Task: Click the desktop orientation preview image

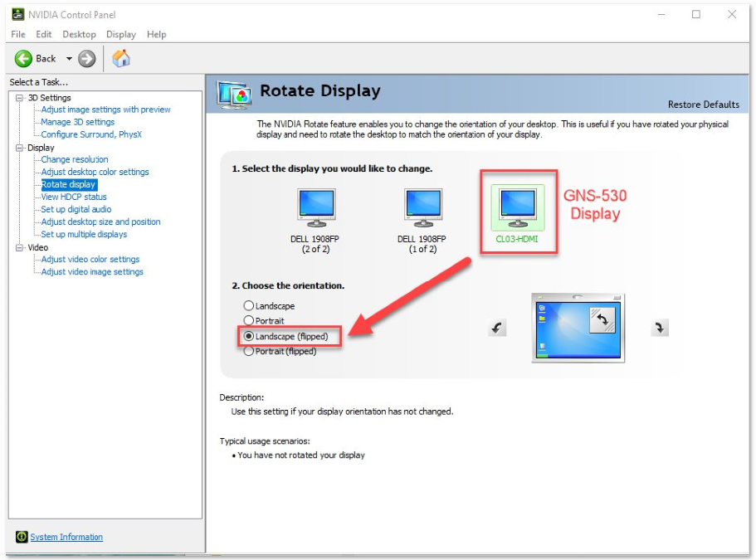Action: (578, 329)
